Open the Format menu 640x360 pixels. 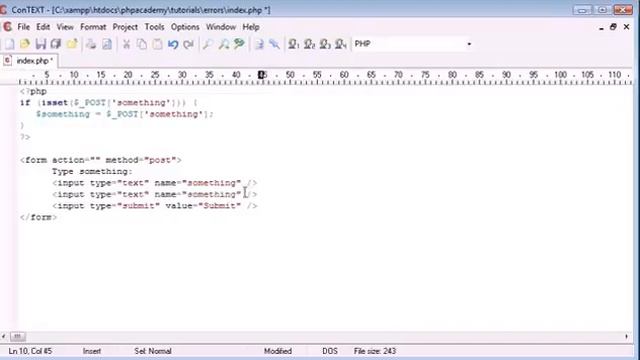pyautogui.click(x=93, y=27)
